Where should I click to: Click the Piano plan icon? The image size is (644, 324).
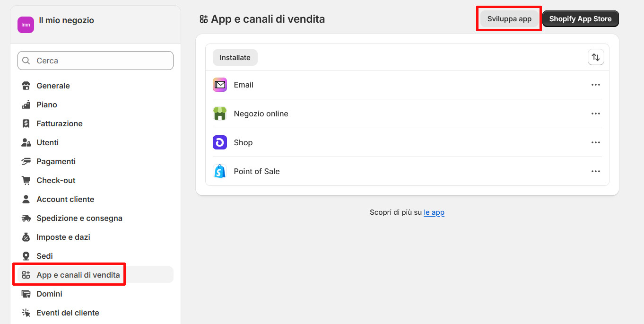pyautogui.click(x=26, y=105)
